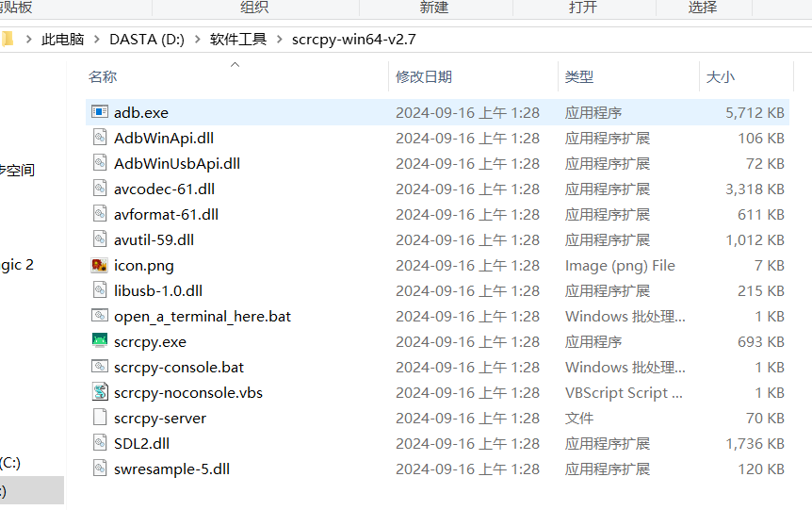
Task: Click the scrcpy-console.bat batch file icon
Action: tap(100, 367)
